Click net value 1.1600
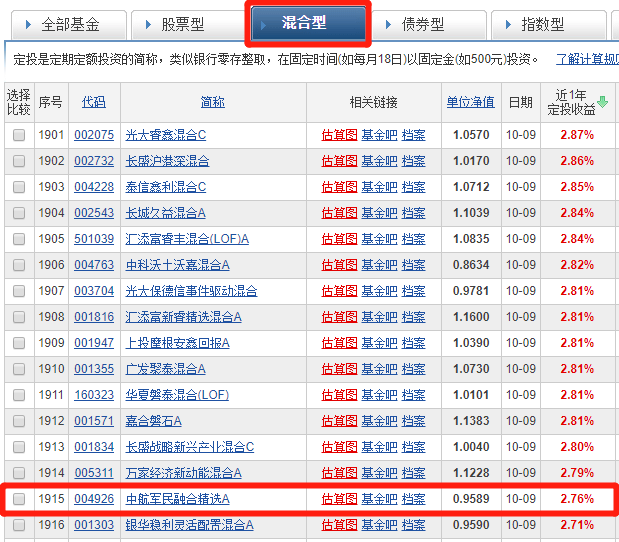Image resolution: width=619 pixels, height=542 pixels. 471,317
